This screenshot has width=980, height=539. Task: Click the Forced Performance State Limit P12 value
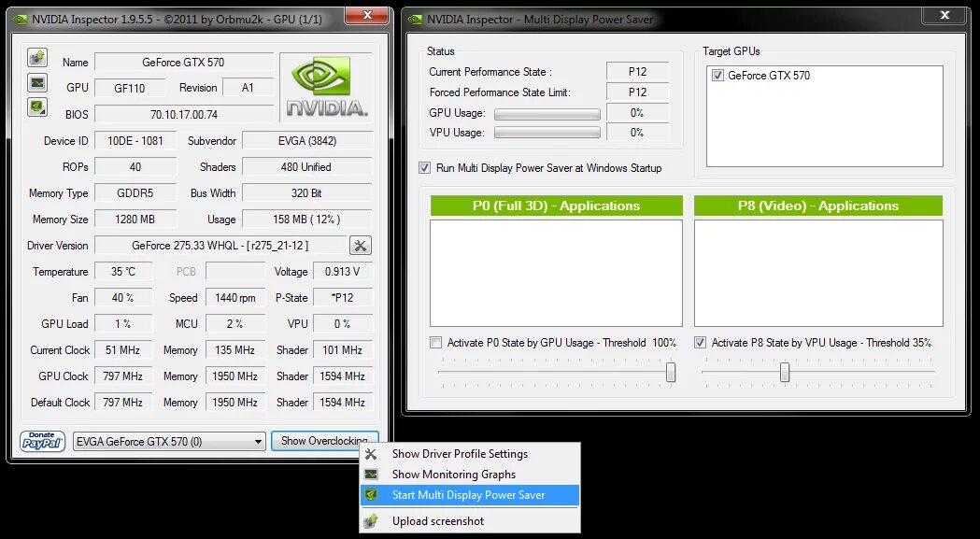[x=637, y=92]
